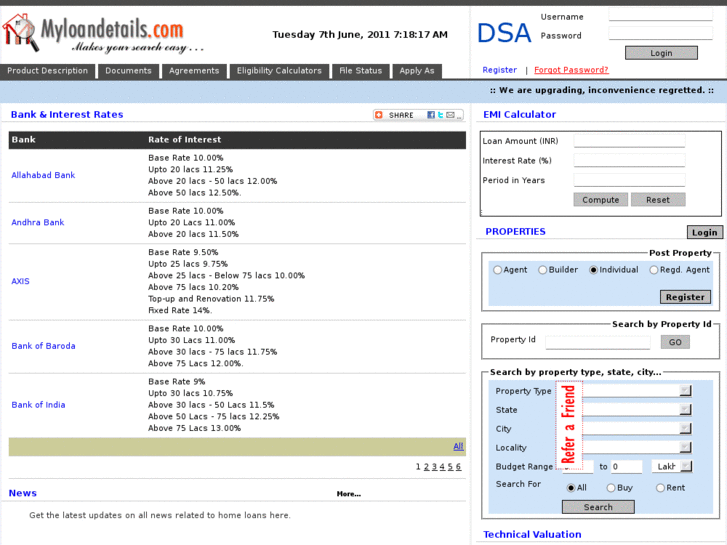Focus the Loan Amount (INR) field
The height and width of the screenshot is (545, 727).
[629, 141]
